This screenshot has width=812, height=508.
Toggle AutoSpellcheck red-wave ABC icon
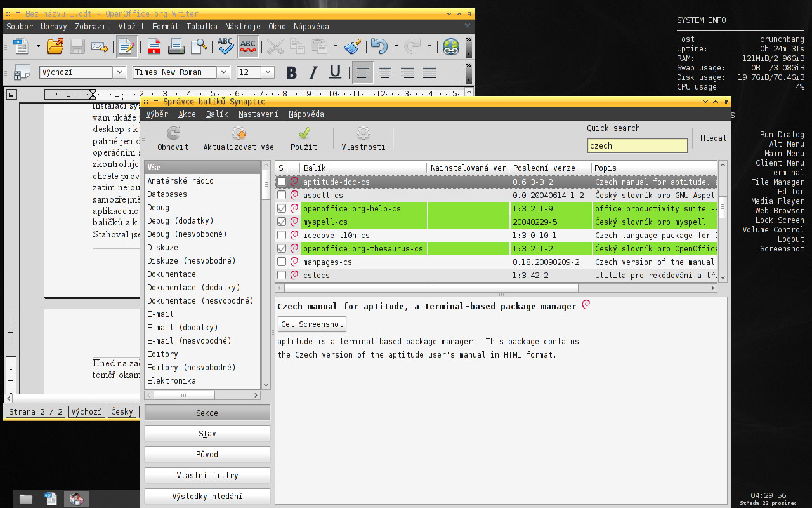point(247,46)
